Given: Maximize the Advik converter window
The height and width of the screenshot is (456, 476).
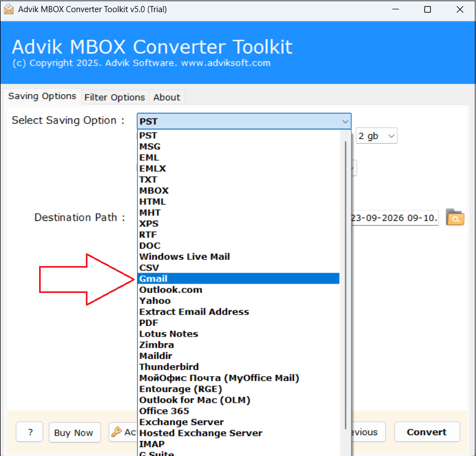Looking at the screenshot, I should tap(428, 9).
